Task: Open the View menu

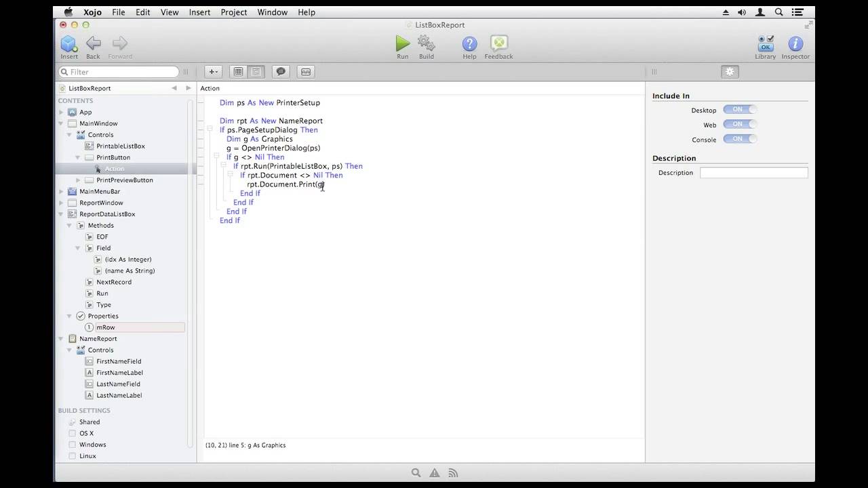Action: coord(170,12)
